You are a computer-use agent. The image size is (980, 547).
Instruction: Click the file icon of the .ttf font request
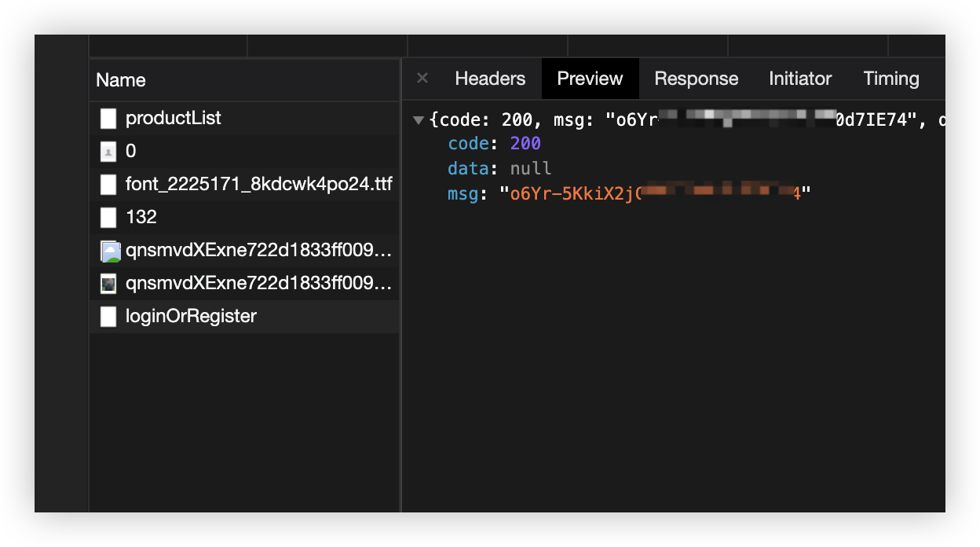pos(108,185)
